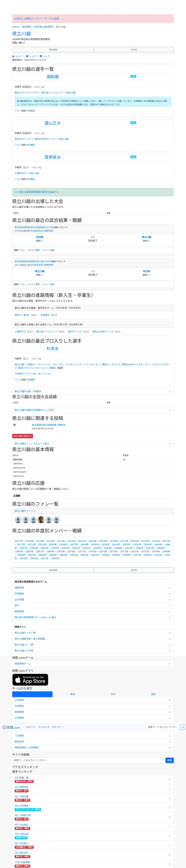Image resolution: width=186 pixels, height=868 pixels.
Task: Go home via the 球歴.com logo
Action: (11, 727)
